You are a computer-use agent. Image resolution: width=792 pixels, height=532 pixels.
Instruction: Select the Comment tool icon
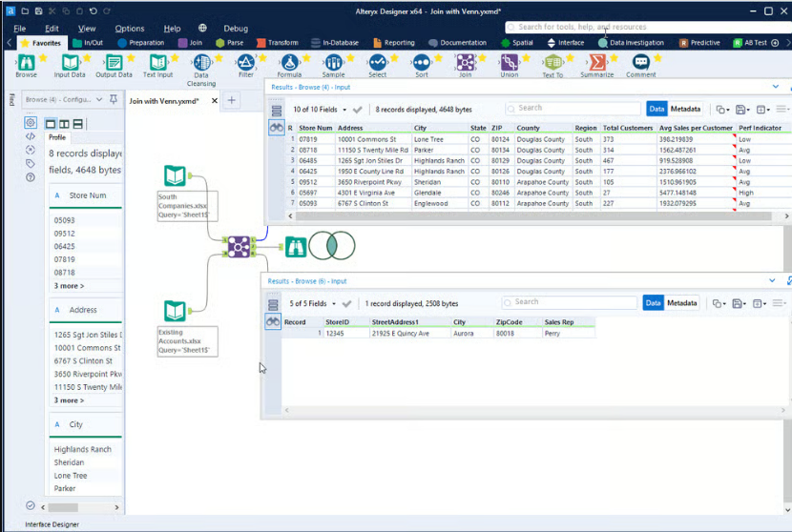tap(641, 63)
